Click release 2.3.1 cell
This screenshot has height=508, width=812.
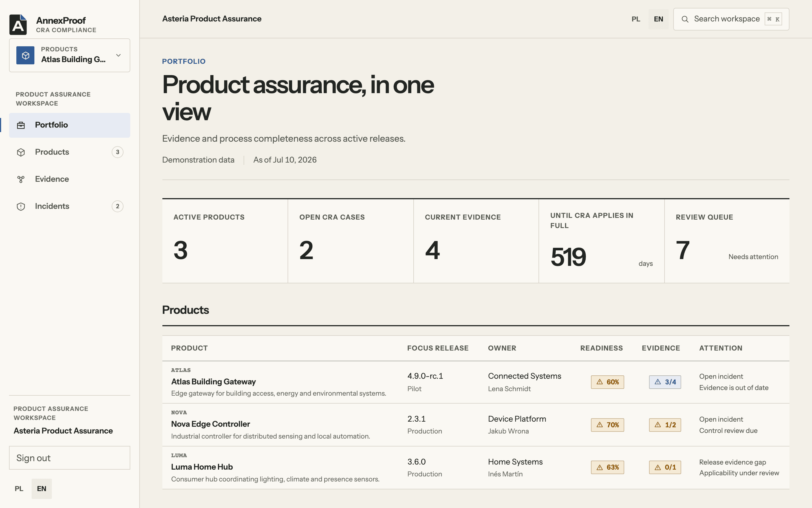pos(416,419)
